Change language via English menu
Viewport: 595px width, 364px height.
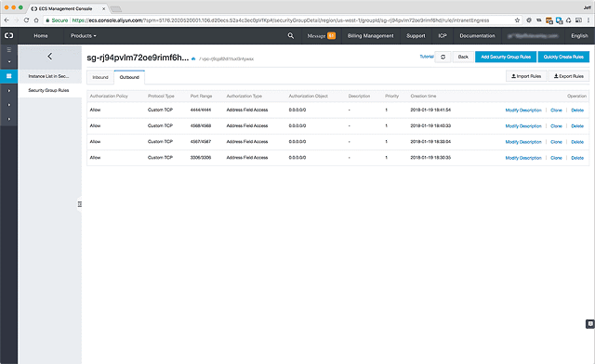coord(579,35)
